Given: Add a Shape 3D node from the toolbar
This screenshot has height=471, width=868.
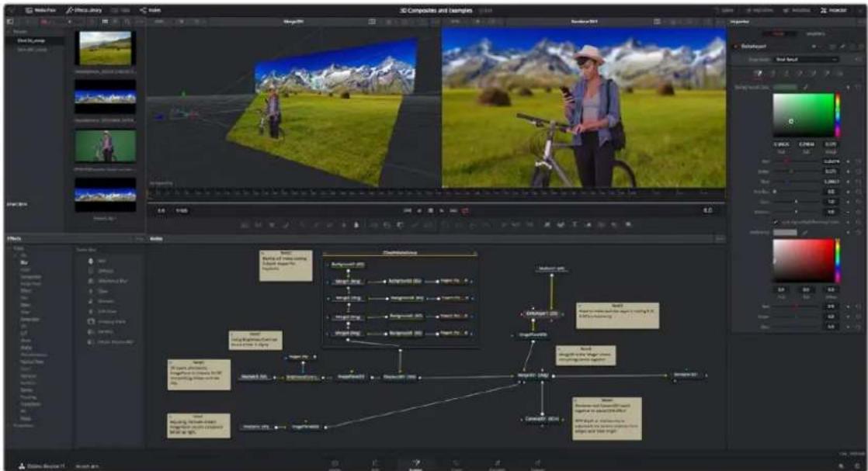Looking at the screenshot, I should pyautogui.click(x=561, y=225).
